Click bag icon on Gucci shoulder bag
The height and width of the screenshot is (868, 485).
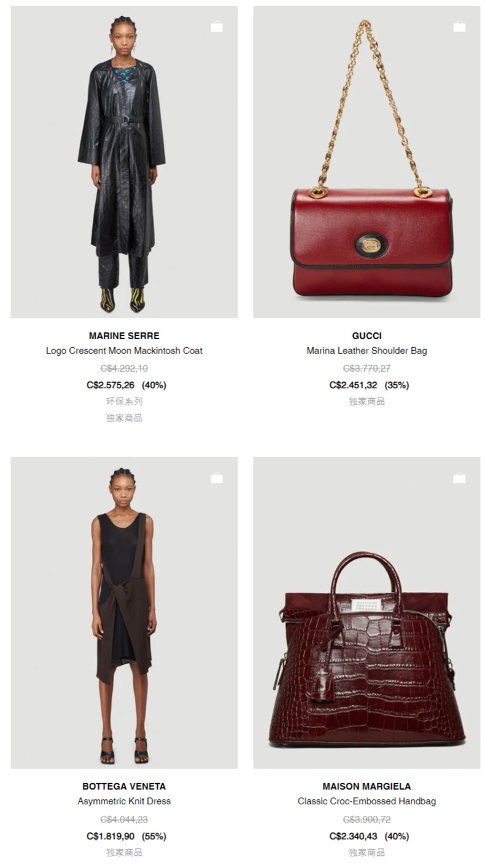459,26
